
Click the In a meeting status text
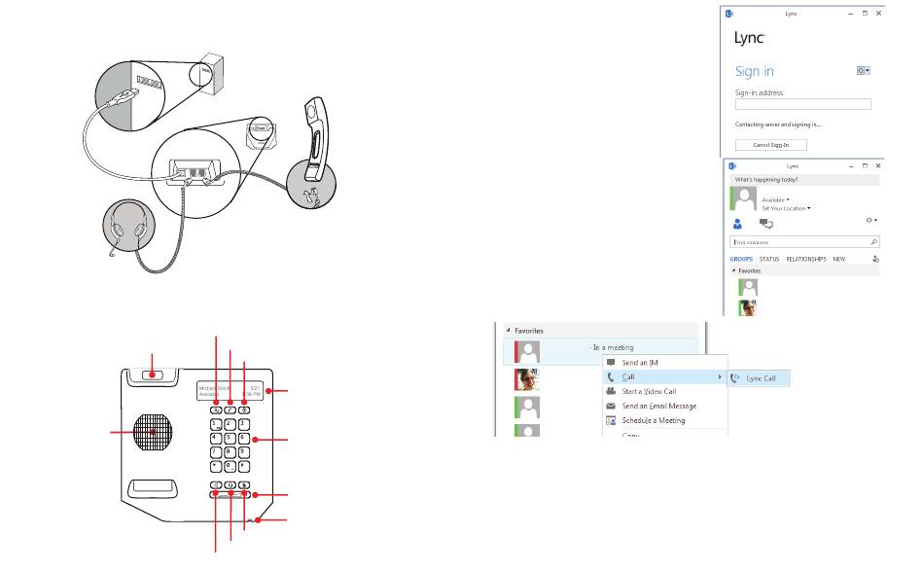613,348
